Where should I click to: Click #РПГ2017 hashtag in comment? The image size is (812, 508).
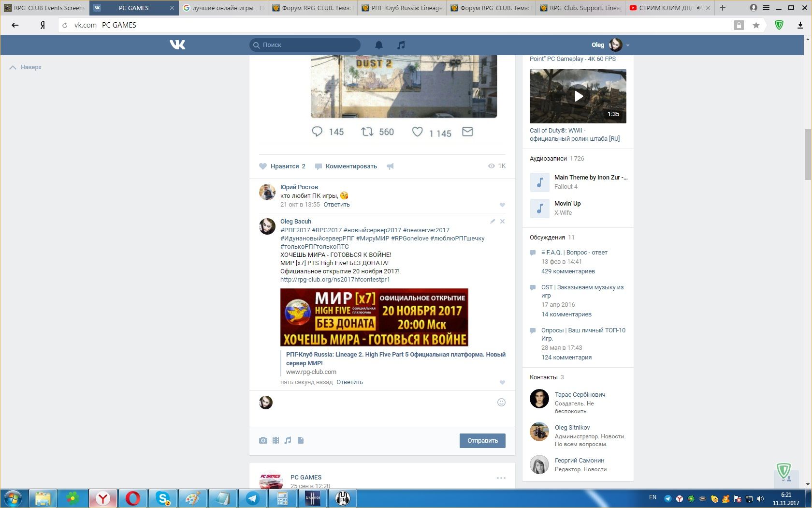click(x=295, y=230)
